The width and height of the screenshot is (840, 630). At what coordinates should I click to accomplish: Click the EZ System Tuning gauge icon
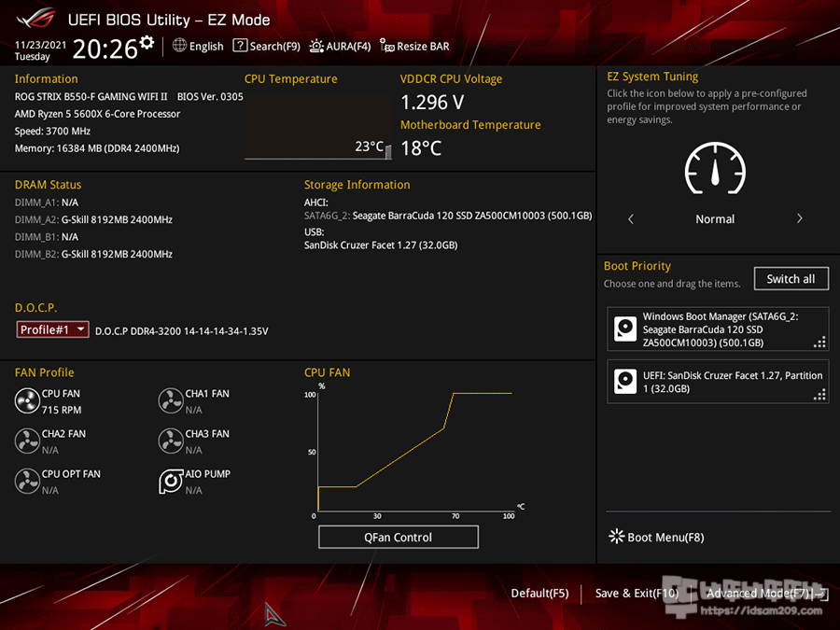(715, 169)
